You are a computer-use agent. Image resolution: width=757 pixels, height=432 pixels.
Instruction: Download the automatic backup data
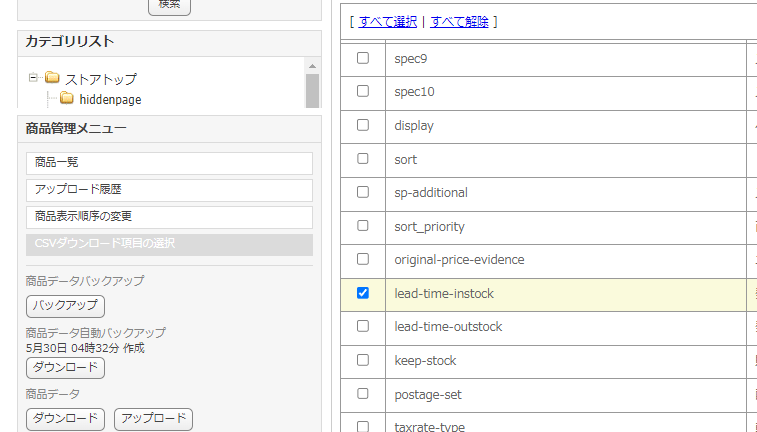pyautogui.click(x=65, y=368)
